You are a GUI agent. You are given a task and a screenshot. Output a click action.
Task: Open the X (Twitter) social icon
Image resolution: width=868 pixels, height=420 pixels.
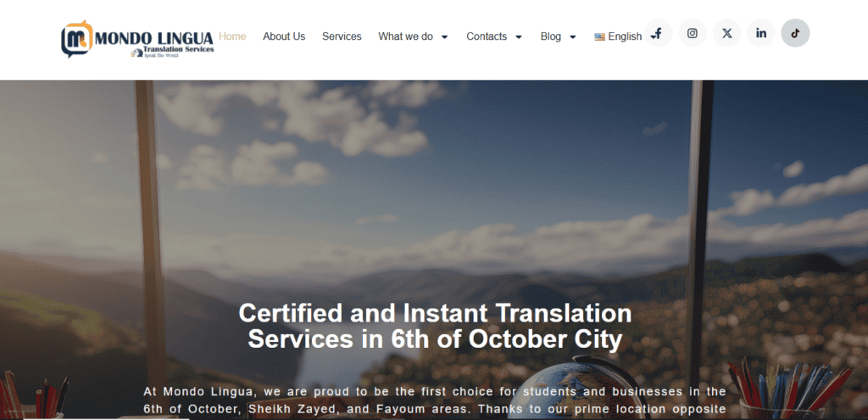click(x=726, y=33)
